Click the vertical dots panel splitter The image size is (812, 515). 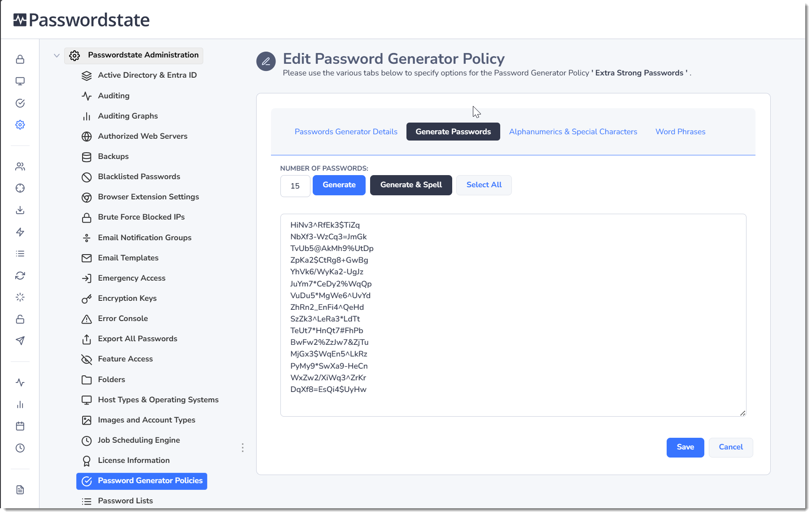243,448
